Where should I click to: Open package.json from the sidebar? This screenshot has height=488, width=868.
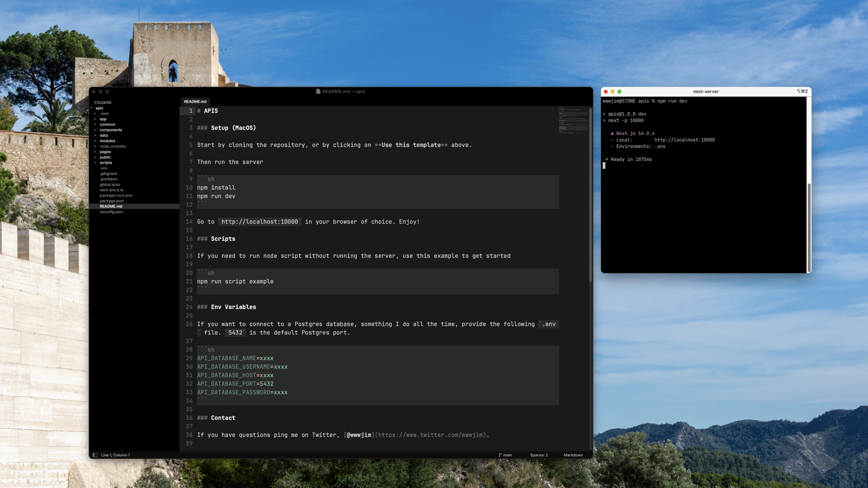point(112,201)
